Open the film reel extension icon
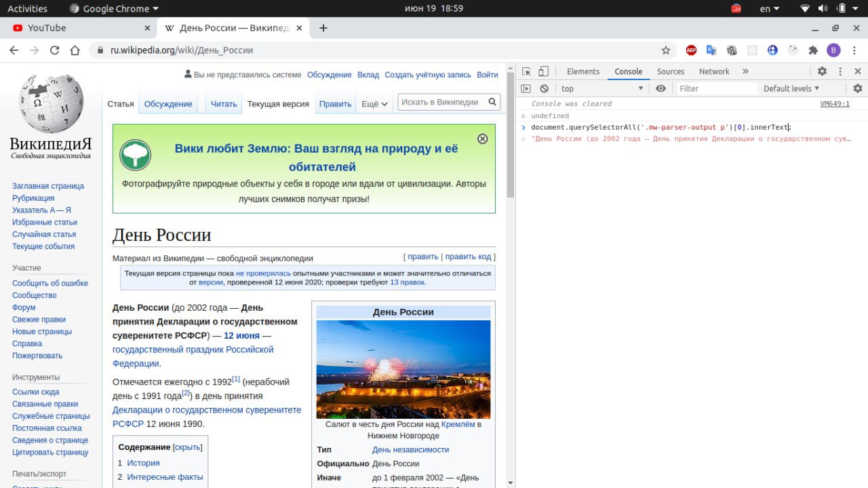 pyautogui.click(x=732, y=50)
